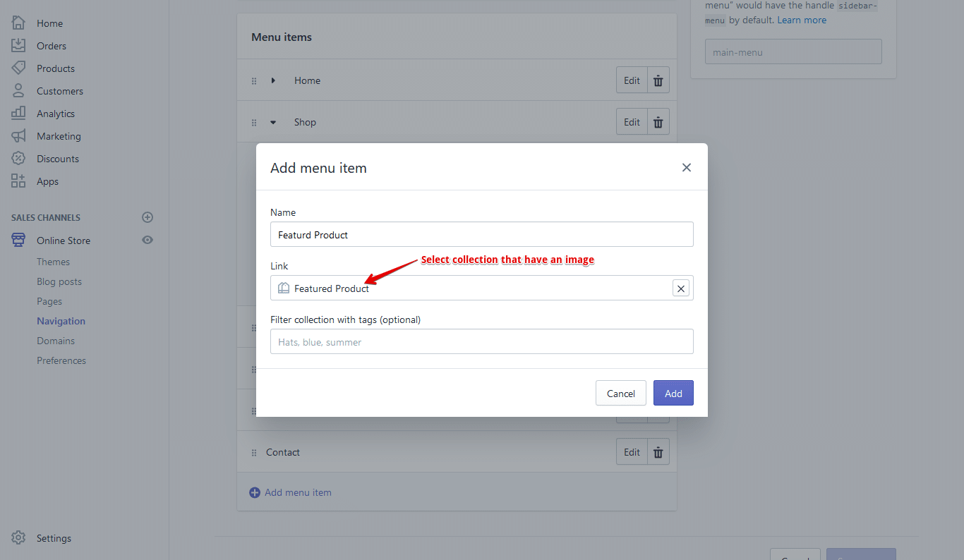Open Customers from the sidebar icon
The height and width of the screenshot is (560, 964).
coord(18,90)
